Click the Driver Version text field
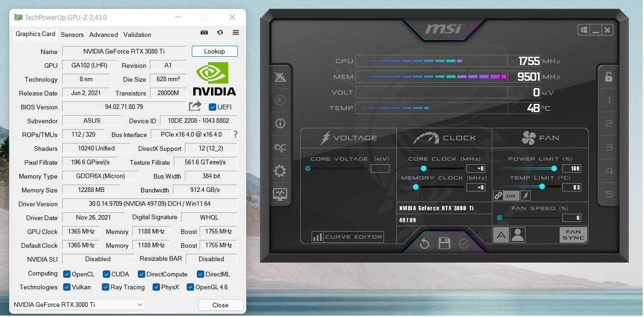644x317 pixels. (150, 203)
